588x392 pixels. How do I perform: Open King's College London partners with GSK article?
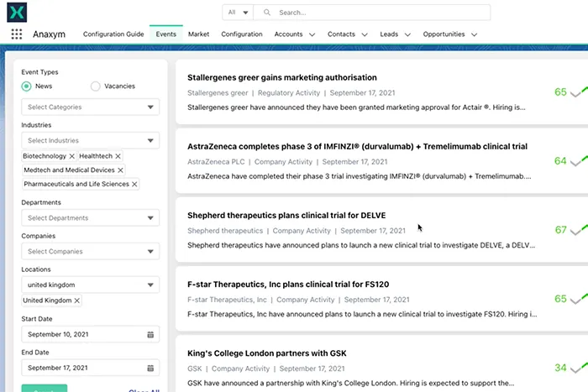[267, 353]
